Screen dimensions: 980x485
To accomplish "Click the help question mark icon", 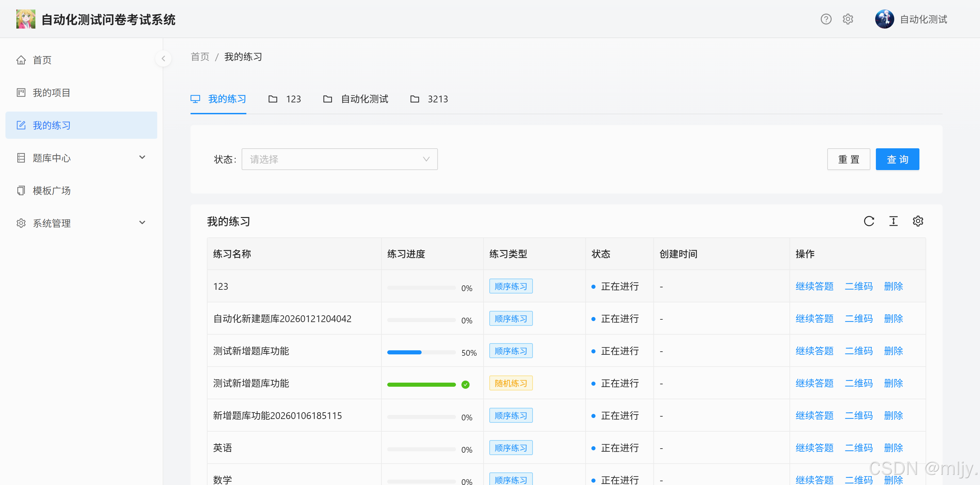I will tap(826, 19).
